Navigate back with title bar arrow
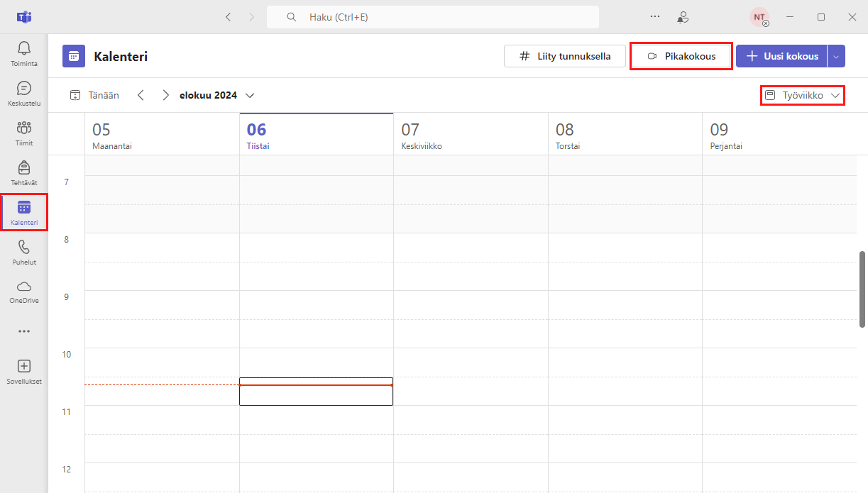This screenshot has height=493, width=868. click(228, 17)
